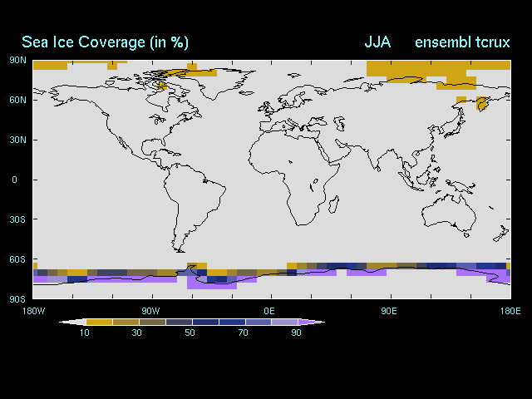
Task: Click the purple above-90% legend arrow
Action: [x=312, y=322]
